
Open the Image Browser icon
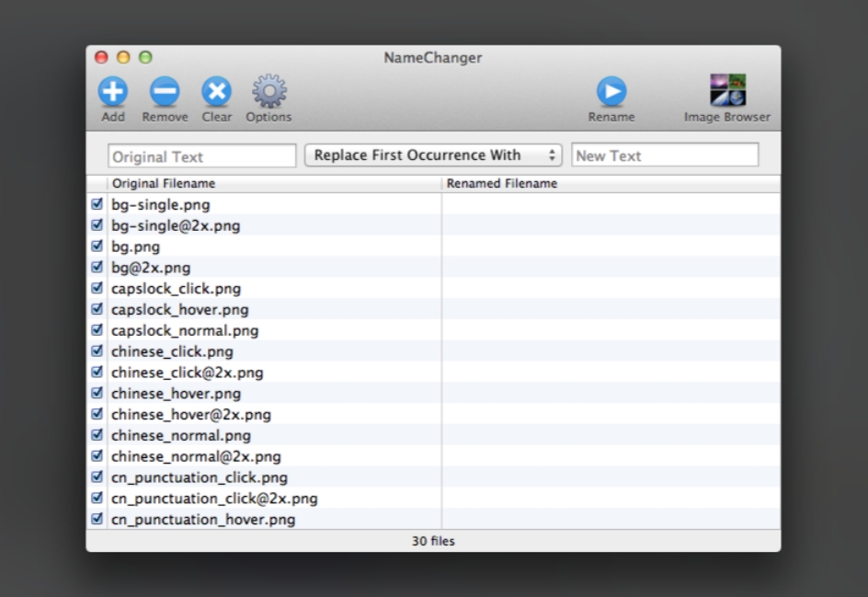coord(728,90)
